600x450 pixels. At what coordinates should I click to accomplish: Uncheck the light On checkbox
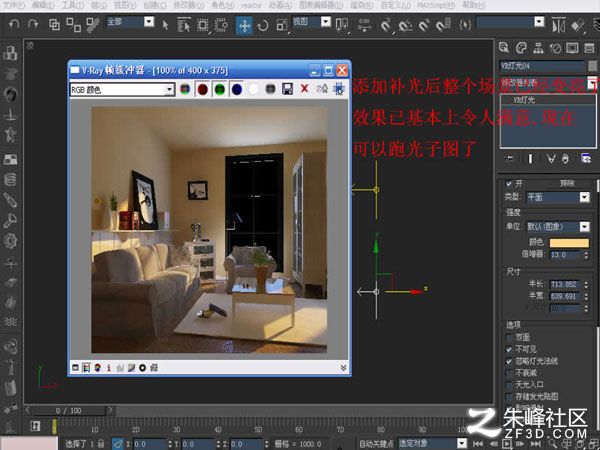509,183
